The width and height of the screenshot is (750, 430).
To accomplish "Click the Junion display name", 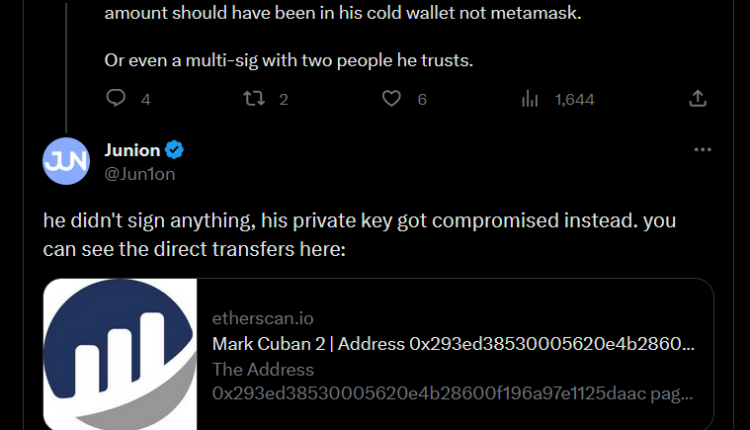I will coord(132,150).
